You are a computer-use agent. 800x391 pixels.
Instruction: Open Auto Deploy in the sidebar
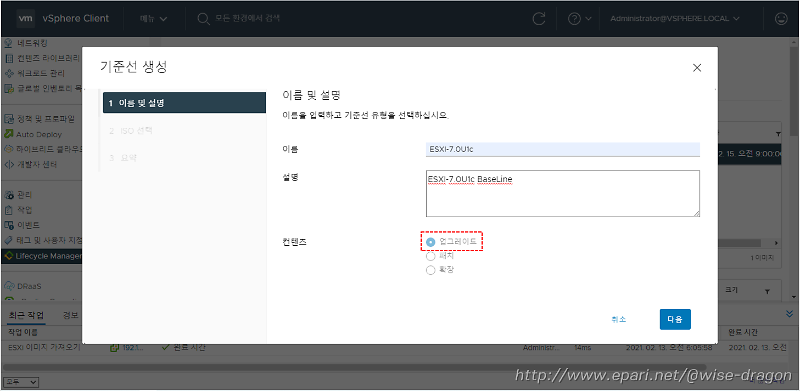click(x=38, y=134)
